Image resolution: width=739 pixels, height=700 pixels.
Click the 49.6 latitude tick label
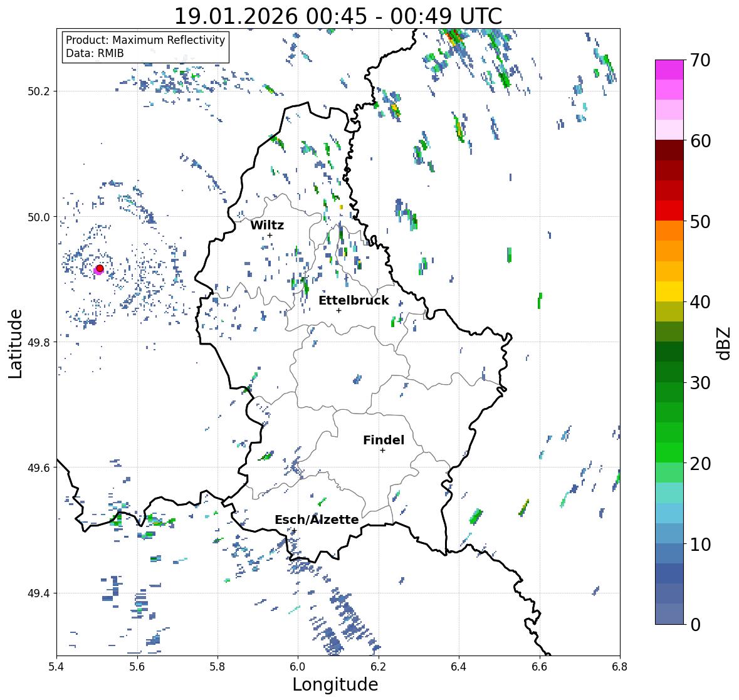click(38, 468)
